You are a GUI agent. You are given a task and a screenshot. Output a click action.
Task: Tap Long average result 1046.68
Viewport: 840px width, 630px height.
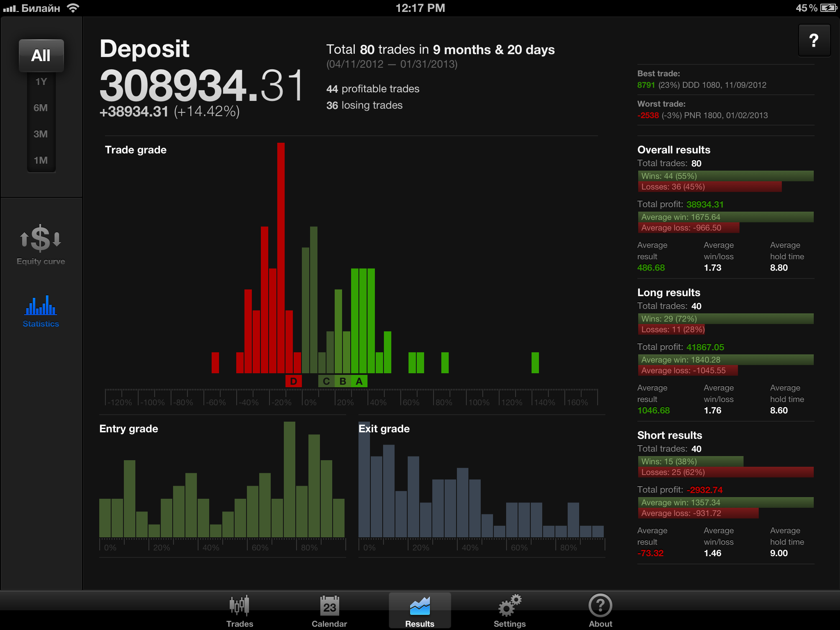(x=653, y=410)
